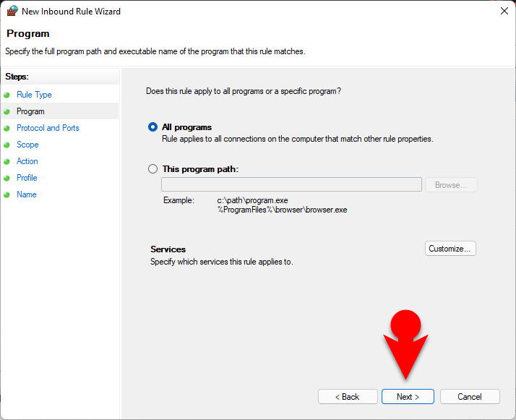Go to the Rule Type step

coord(34,95)
